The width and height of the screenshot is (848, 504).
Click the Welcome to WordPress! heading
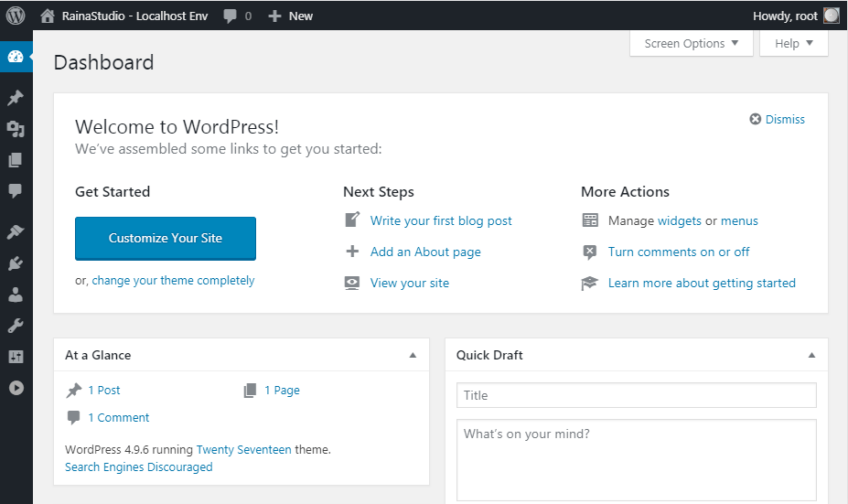tap(177, 127)
